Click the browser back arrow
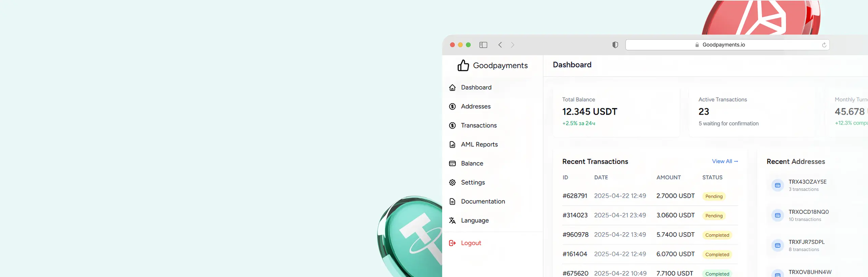Screen dimensions: 868x277 tap(500, 45)
